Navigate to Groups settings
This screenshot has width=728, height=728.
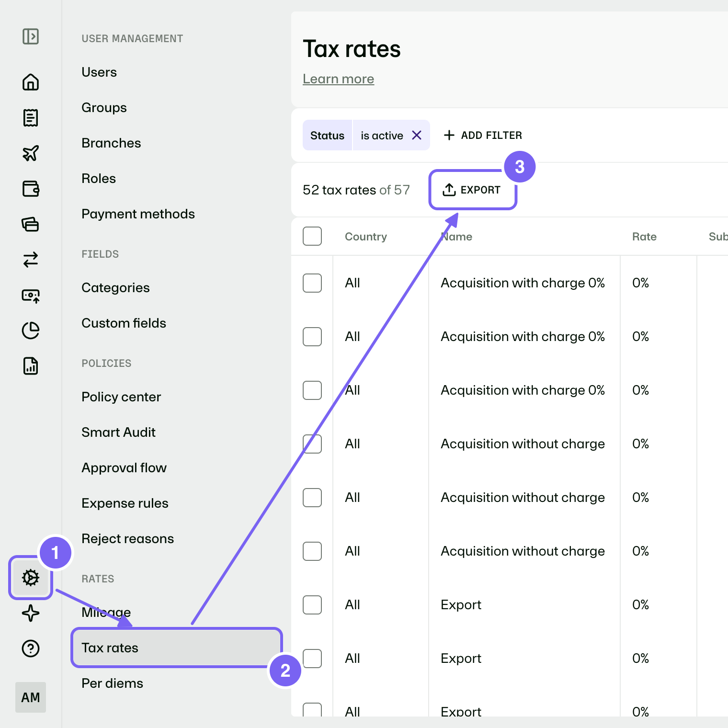click(x=104, y=107)
